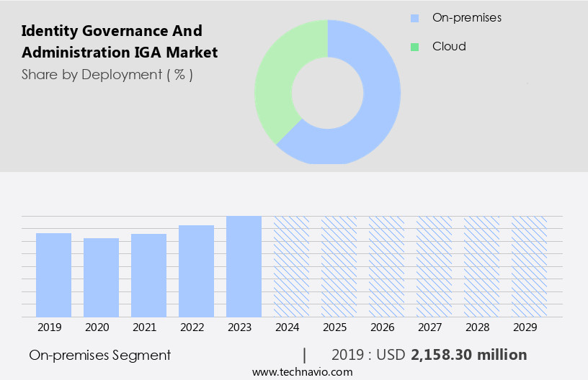Click the 2021 solid blue bar

(x=148, y=275)
